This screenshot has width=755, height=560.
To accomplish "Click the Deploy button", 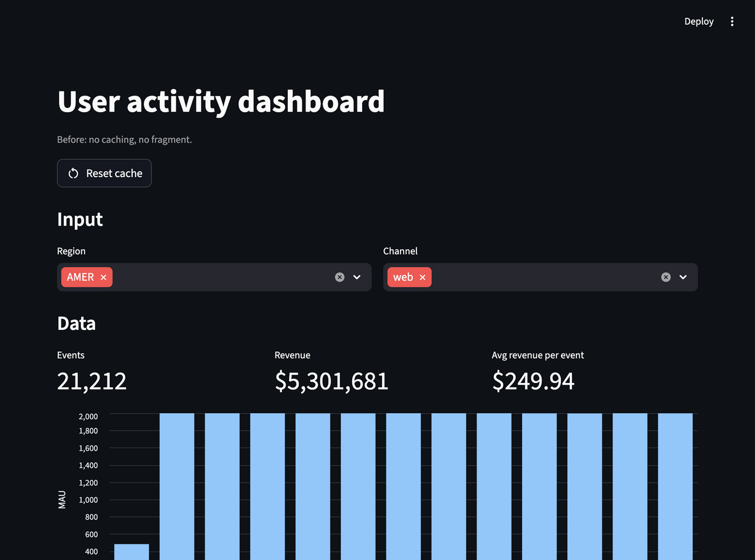I will click(699, 21).
